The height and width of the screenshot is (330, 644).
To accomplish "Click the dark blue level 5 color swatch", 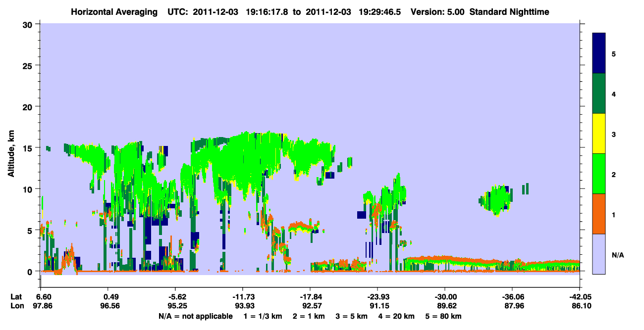I will pyautogui.click(x=599, y=53).
